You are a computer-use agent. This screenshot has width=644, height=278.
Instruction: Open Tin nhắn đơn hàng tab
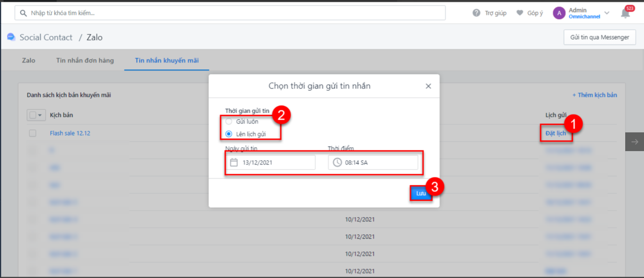click(85, 61)
